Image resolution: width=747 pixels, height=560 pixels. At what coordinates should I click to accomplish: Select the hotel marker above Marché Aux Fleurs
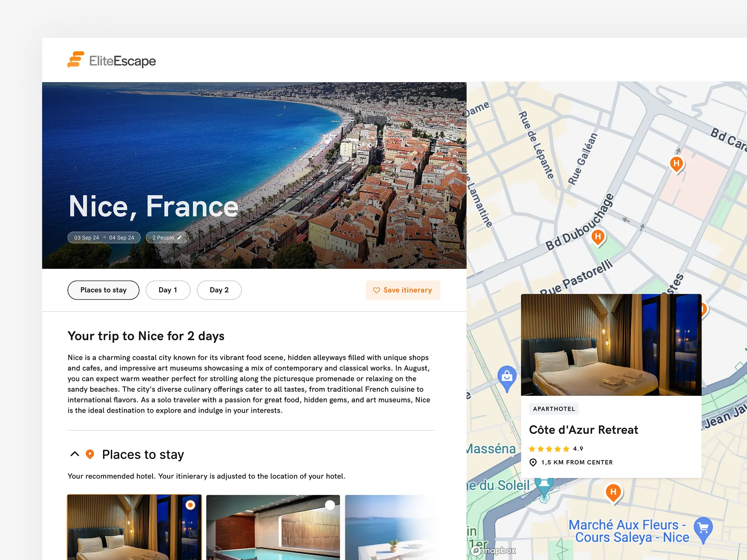pyautogui.click(x=613, y=493)
